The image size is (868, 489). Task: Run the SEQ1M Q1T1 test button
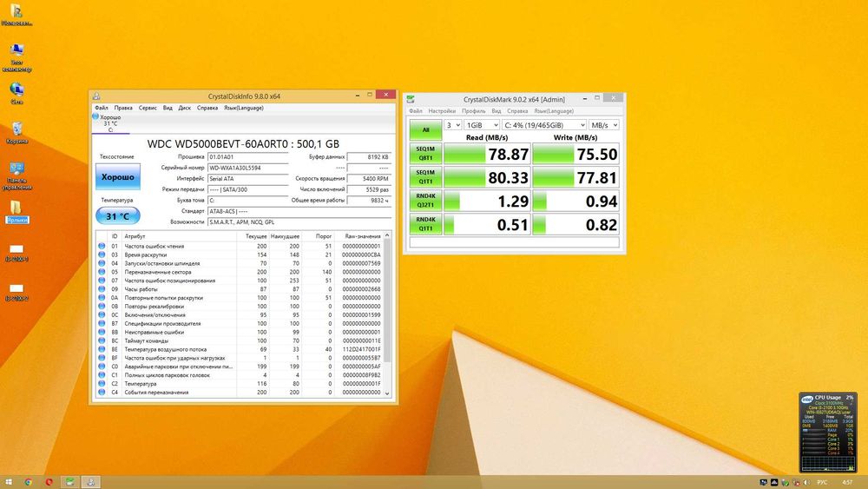[x=425, y=177]
